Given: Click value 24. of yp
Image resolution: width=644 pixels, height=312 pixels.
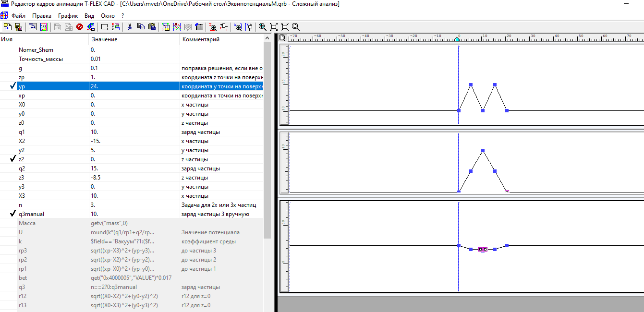Looking at the screenshot, I should (94, 86).
